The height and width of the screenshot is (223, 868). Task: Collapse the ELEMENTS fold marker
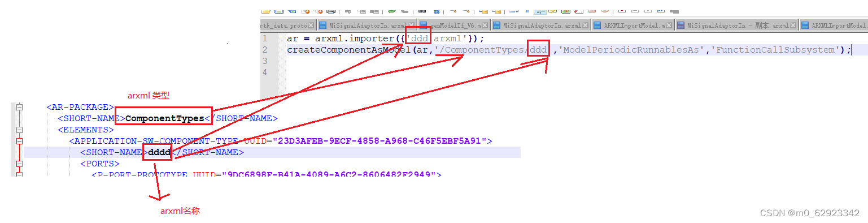point(19,130)
